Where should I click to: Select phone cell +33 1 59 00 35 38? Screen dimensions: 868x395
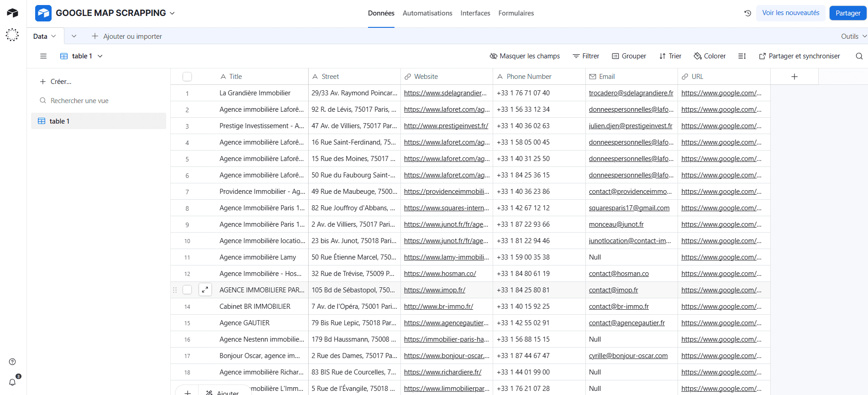[x=539, y=257]
